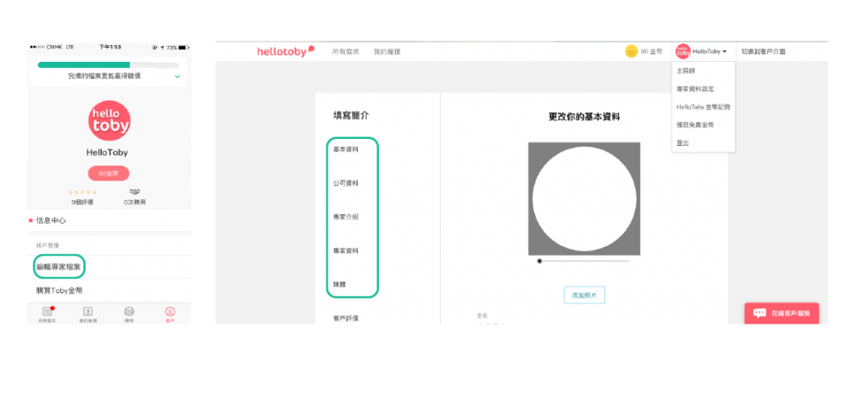Click the photo zoom slider handle

coord(540,261)
